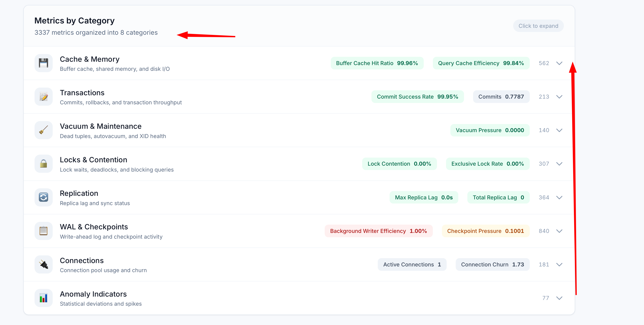Click the Vacuum Pressure metric badge
This screenshot has width=644, height=325.
click(x=489, y=130)
